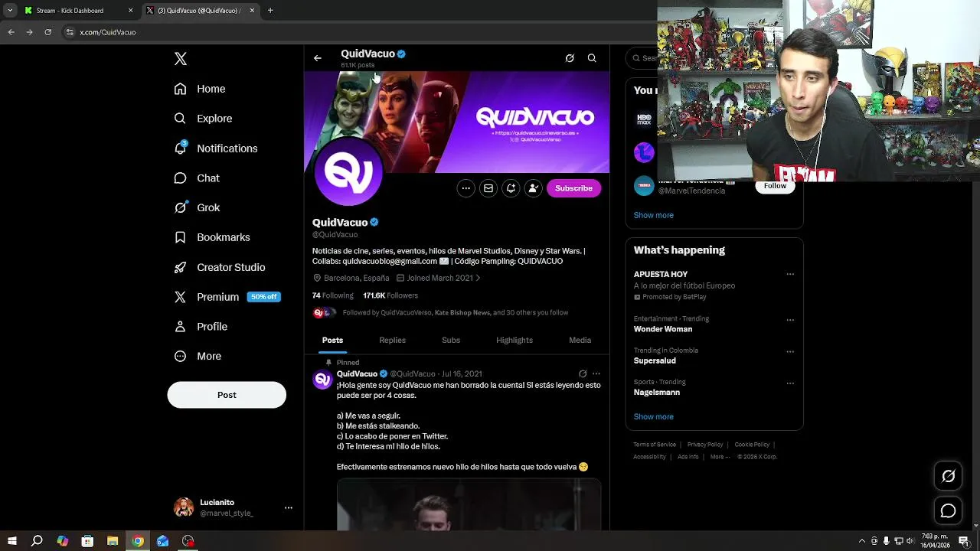
Task: Expand Joined March 2021 chevron
Action: pyautogui.click(x=479, y=278)
